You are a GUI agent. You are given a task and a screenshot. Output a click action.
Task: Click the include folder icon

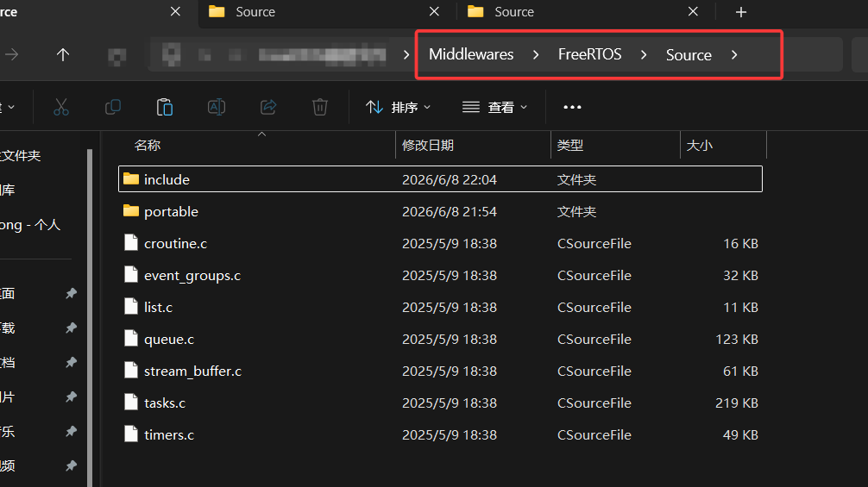[130, 178]
